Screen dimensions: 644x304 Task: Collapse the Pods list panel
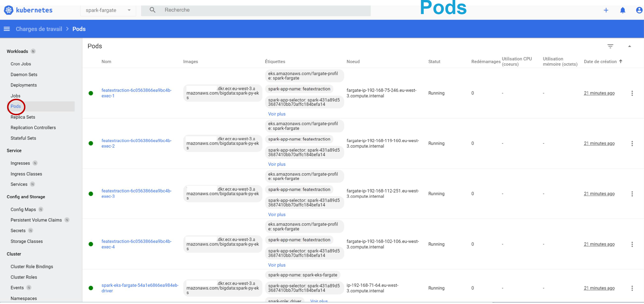pos(630,46)
